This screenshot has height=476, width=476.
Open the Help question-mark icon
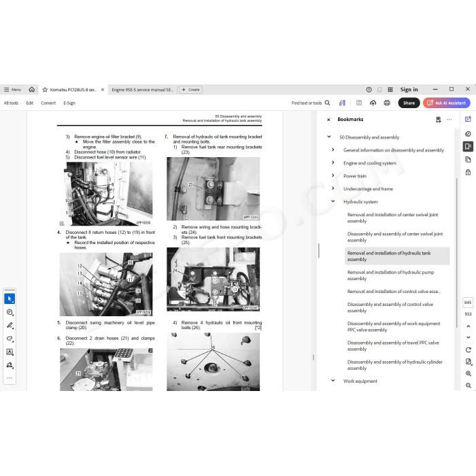pos(369,90)
